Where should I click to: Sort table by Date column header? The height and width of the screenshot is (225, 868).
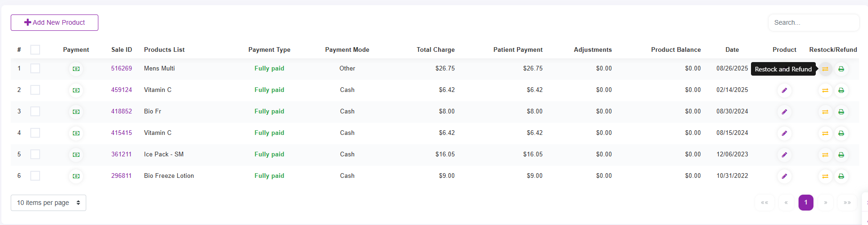[x=732, y=49]
